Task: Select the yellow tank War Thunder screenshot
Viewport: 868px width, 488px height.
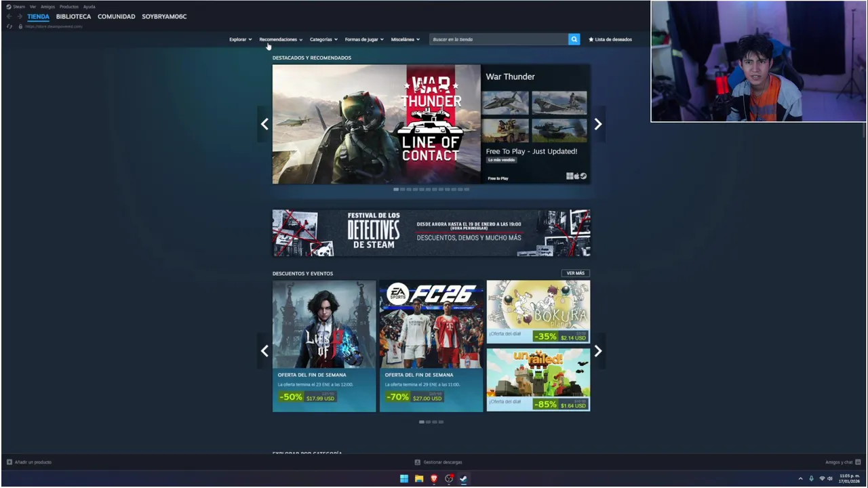Action: click(505, 130)
